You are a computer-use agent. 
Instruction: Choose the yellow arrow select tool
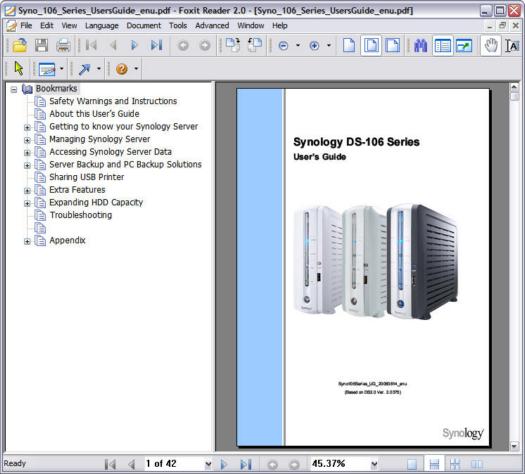pyautogui.click(x=19, y=69)
